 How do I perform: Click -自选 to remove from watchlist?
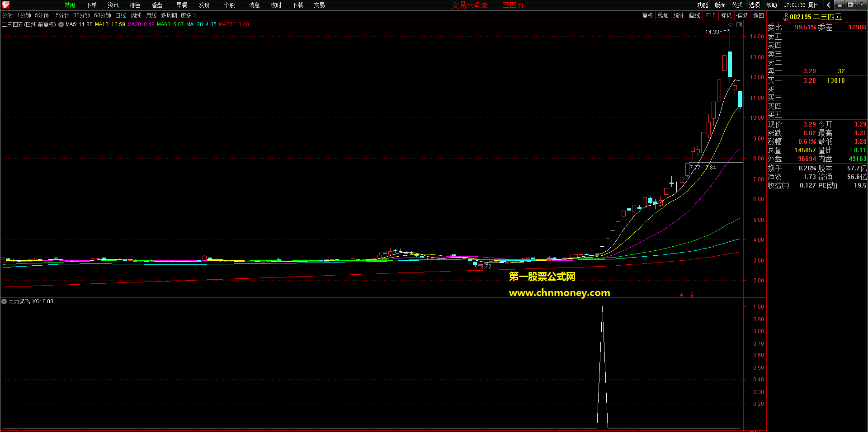click(x=742, y=15)
